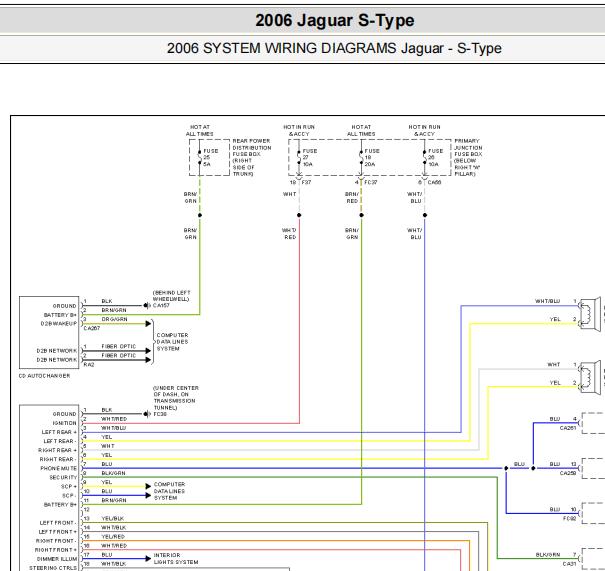The height and width of the screenshot is (571, 605).
Task: Click the FC38 ground point label
Action: (160, 414)
